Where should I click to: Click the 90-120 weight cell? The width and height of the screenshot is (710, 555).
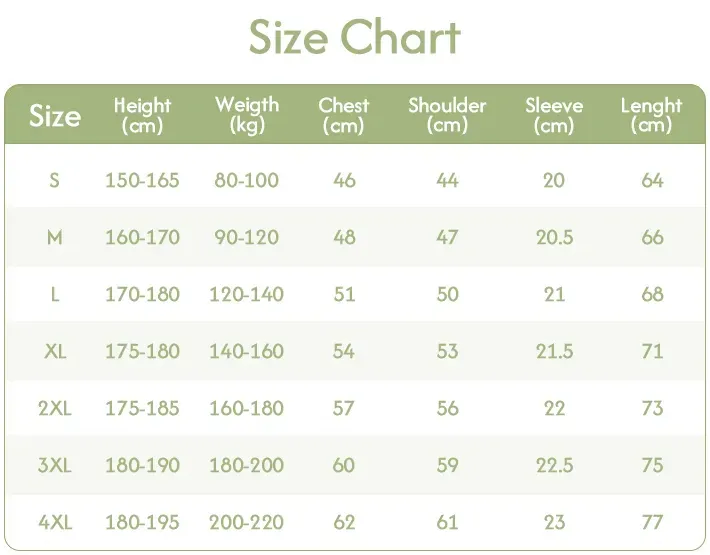247,238
